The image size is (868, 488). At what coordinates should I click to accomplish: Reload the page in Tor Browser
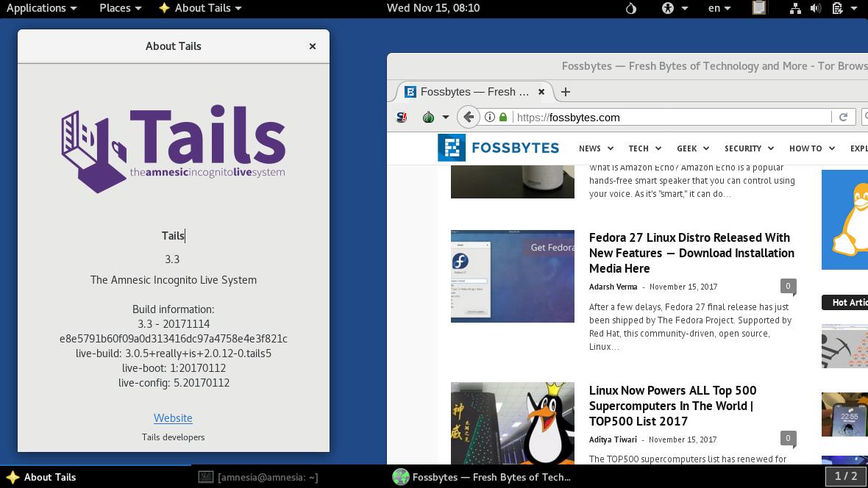point(843,118)
